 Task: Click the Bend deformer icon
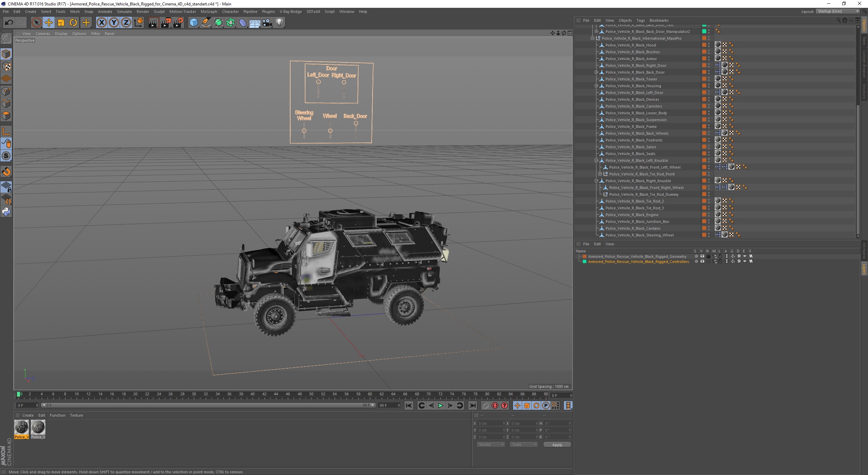pos(243,23)
